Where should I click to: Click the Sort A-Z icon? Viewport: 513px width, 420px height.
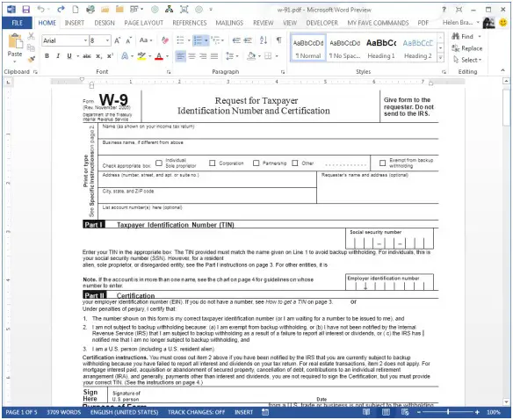pos(264,40)
